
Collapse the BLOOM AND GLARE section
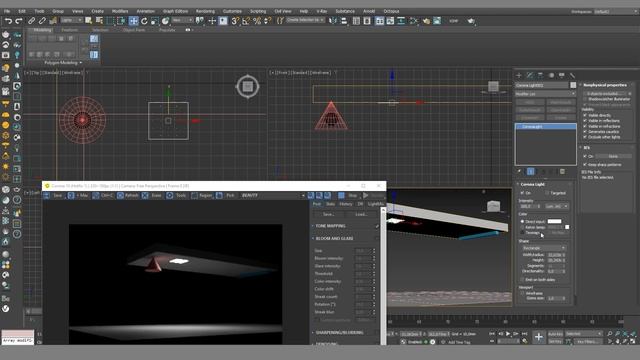334,238
